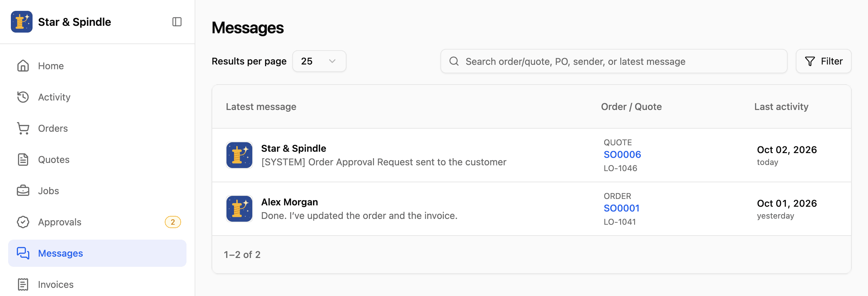Open the Order Approval Request system message
Image resolution: width=868 pixels, height=296 pixels.
[384, 162]
